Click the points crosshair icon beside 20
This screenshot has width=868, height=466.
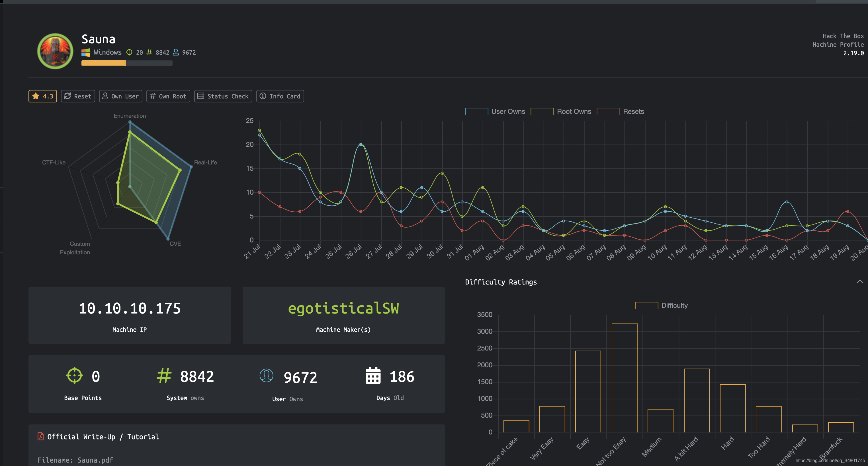(x=129, y=52)
